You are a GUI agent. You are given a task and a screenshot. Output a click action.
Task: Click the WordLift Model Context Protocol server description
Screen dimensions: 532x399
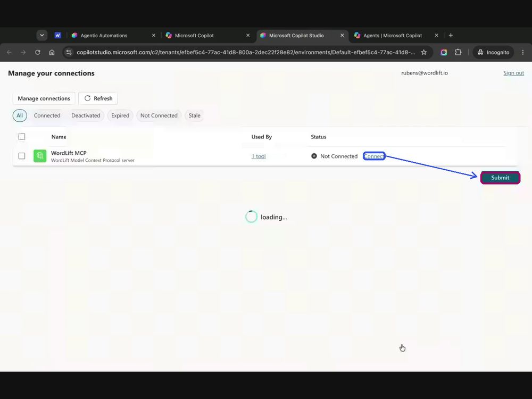tap(93, 160)
